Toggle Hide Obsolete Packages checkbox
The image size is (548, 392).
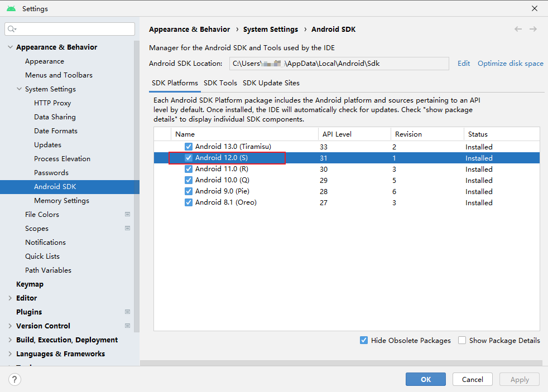click(364, 340)
